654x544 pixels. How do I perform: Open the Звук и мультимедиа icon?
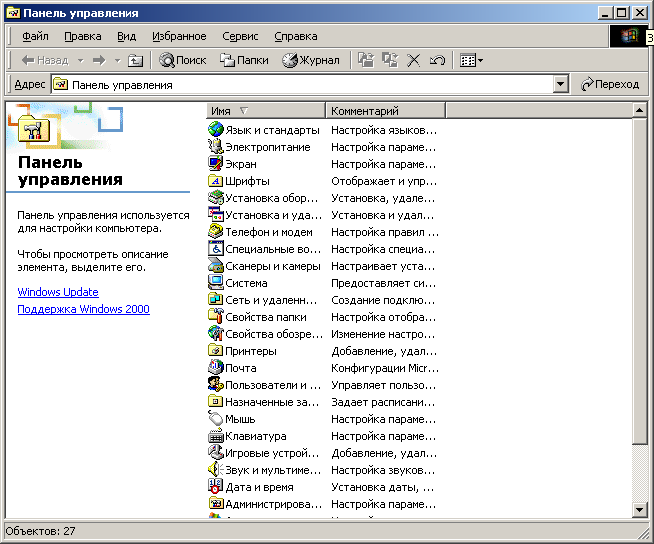coord(216,470)
